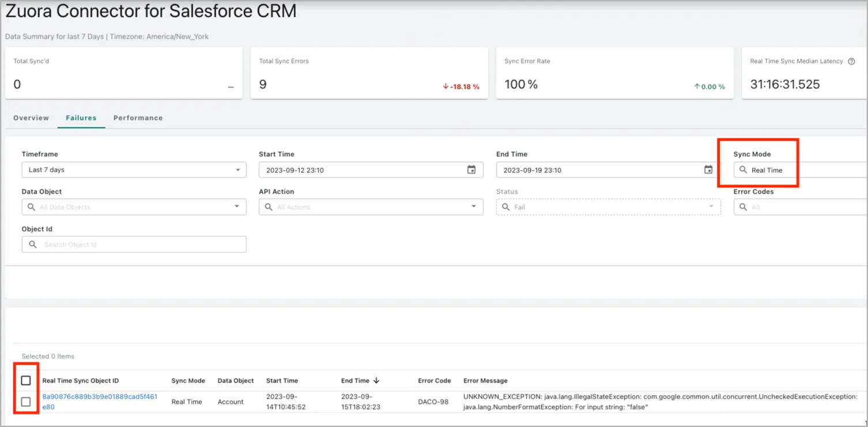This screenshot has width=868, height=427.
Task: Click the Account data object cell
Action: 231,402
